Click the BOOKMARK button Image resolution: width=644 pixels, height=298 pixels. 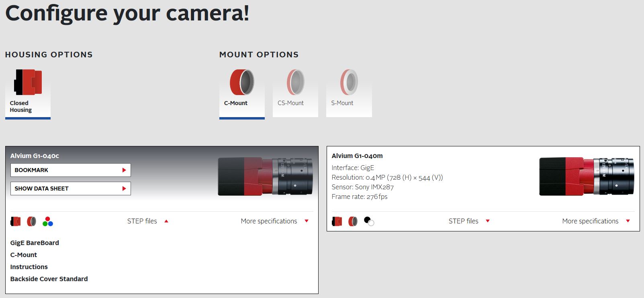(x=71, y=170)
